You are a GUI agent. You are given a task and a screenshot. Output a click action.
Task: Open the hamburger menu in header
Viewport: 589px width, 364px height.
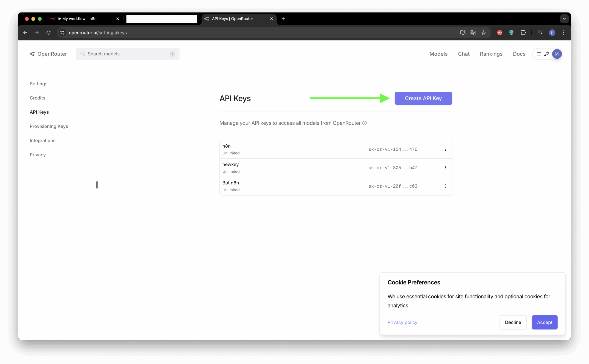click(539, 54)
